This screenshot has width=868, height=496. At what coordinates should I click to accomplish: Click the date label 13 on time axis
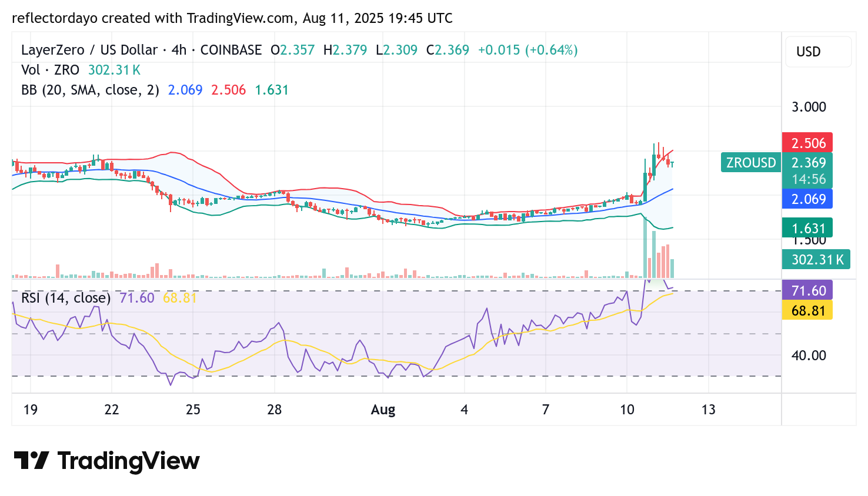point(708,410)
